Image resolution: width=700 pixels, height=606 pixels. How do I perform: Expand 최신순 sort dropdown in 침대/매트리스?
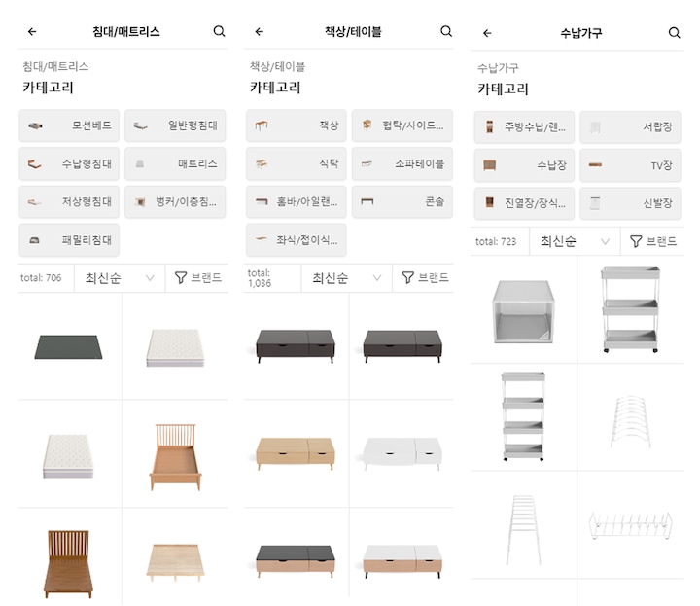click(x=120, y=278)
